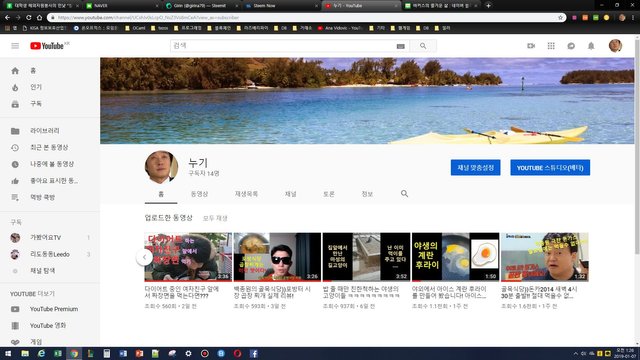
Task: Click the video title 야외에서 아이스 계란 후라이
Action: click(x=449, y=292)
